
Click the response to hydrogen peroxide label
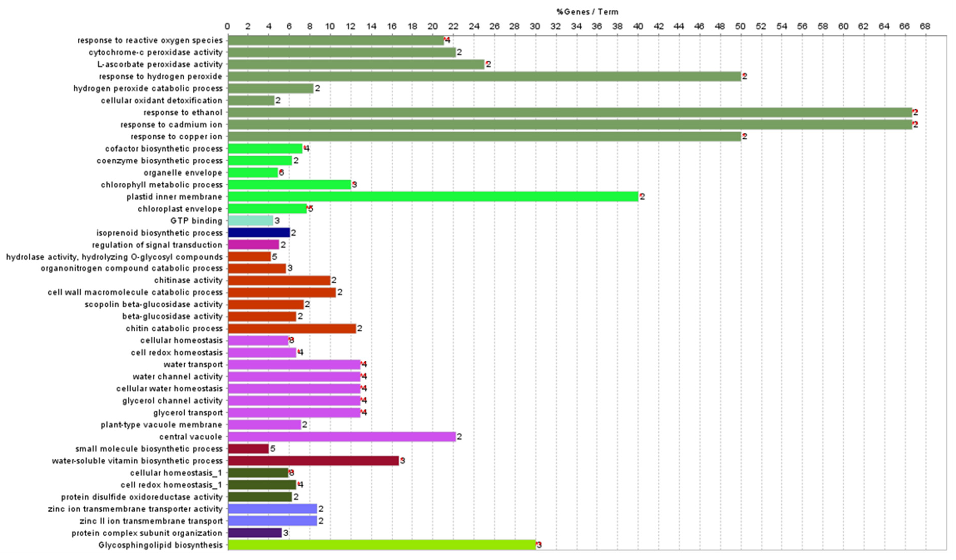[x=161, y=76]
